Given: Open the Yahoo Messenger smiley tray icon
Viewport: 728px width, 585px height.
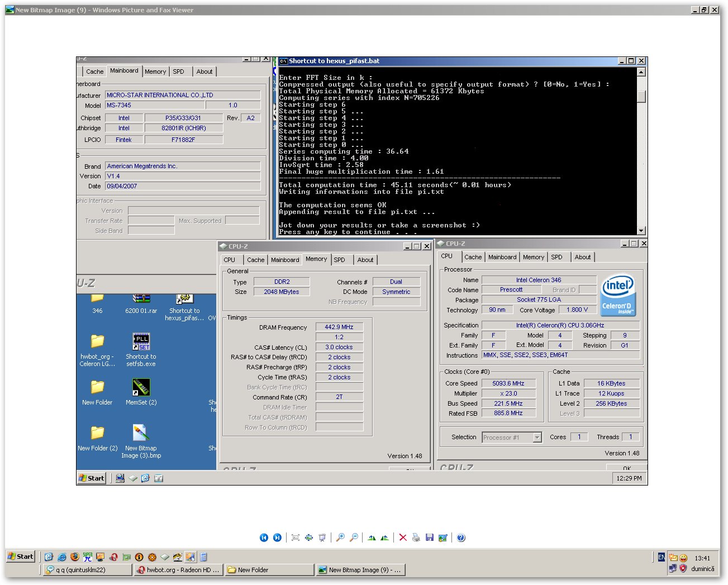Looking at the screenshot, I should pos(683,558).
